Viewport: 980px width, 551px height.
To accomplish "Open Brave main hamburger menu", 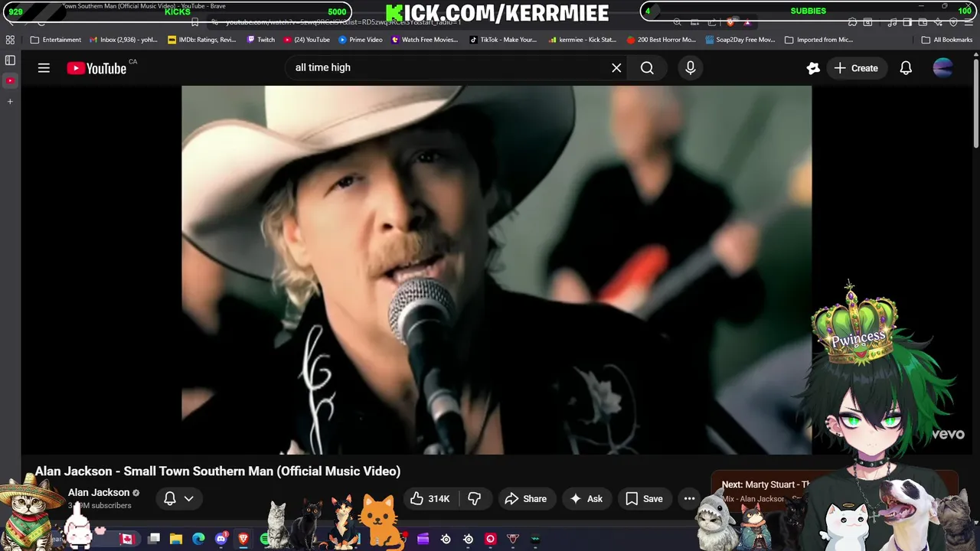I will point(969,22).
